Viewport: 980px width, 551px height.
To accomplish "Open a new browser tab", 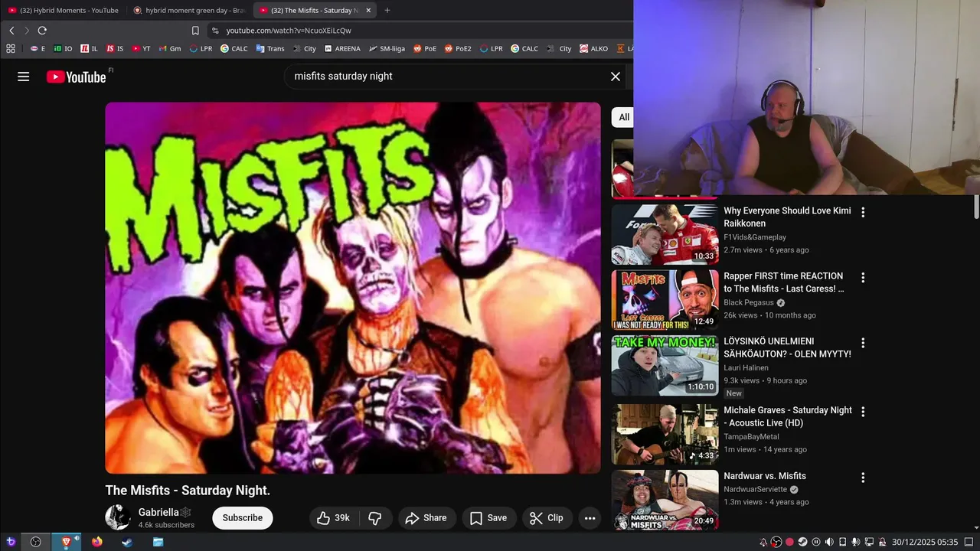I will click(387, 11).
